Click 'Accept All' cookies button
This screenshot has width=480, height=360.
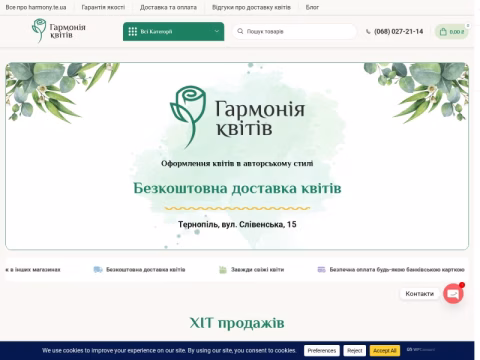tap(385, 351)
